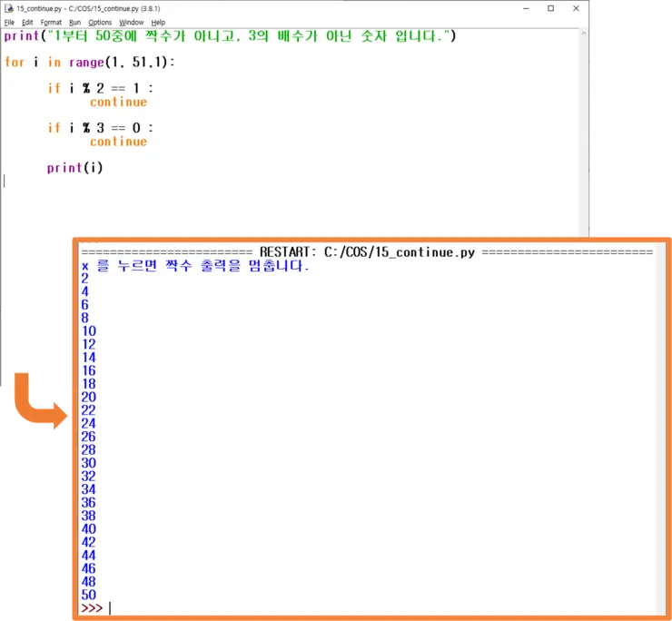Click the 'if i % 3 == 0' line
Viewport: 672px width, 621px height.
(100, 128)
